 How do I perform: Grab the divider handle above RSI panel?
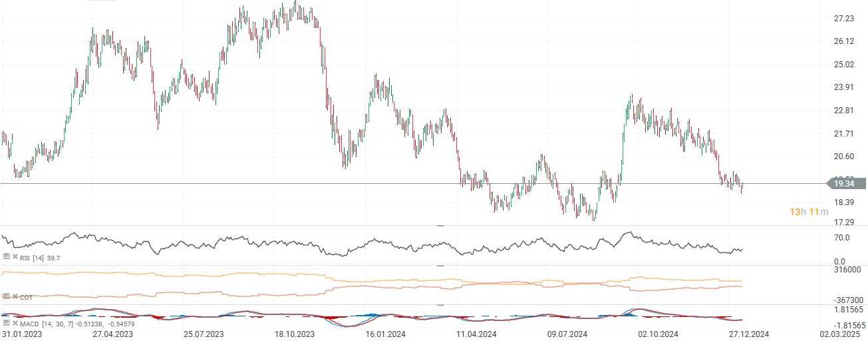point(439,226)
